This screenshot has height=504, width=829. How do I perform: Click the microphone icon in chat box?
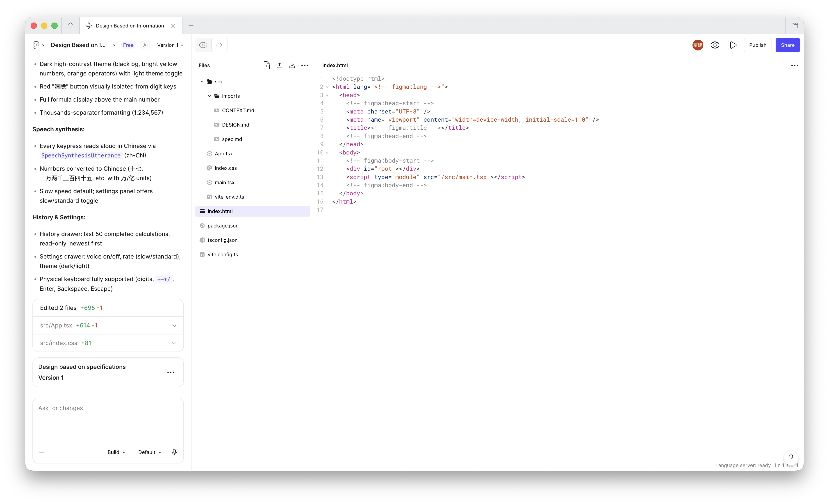click(174, 452)
